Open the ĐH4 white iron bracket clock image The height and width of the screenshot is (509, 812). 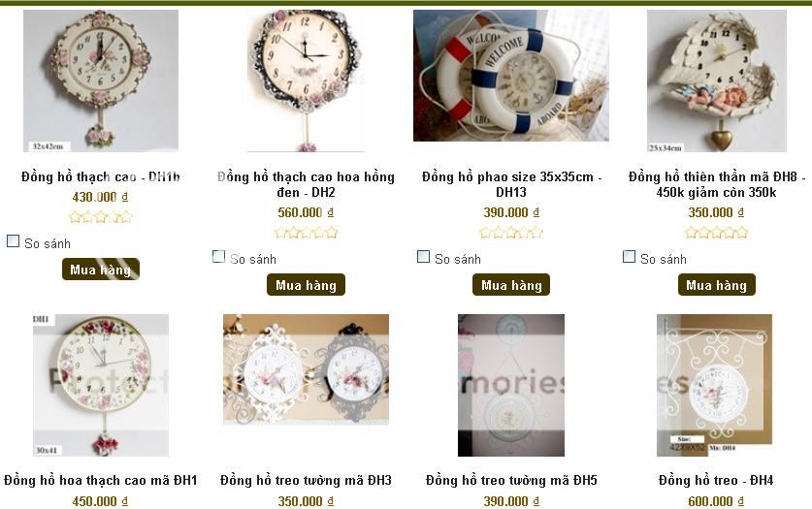coord(715,385)
